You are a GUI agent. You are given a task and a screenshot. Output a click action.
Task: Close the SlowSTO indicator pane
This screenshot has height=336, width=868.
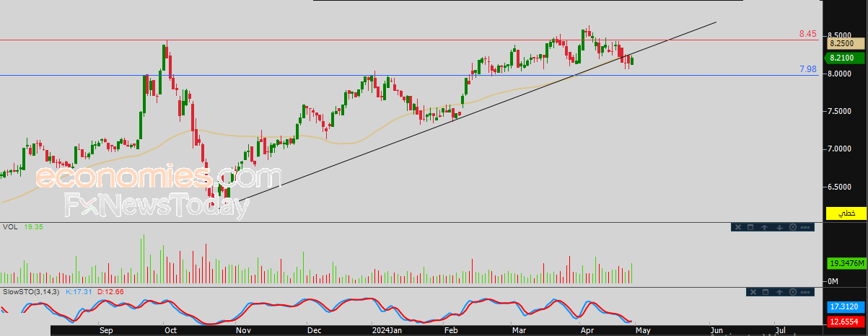pos(753,292)
